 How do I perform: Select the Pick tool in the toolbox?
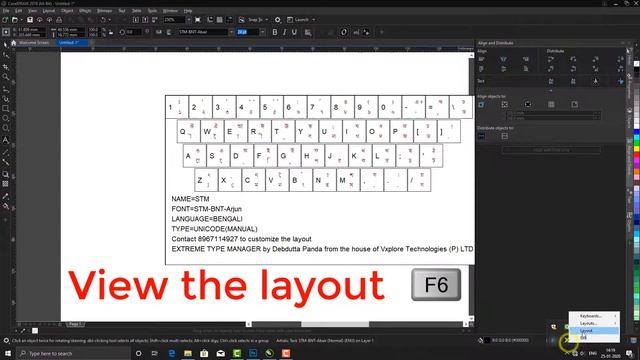tap(5, 44)
